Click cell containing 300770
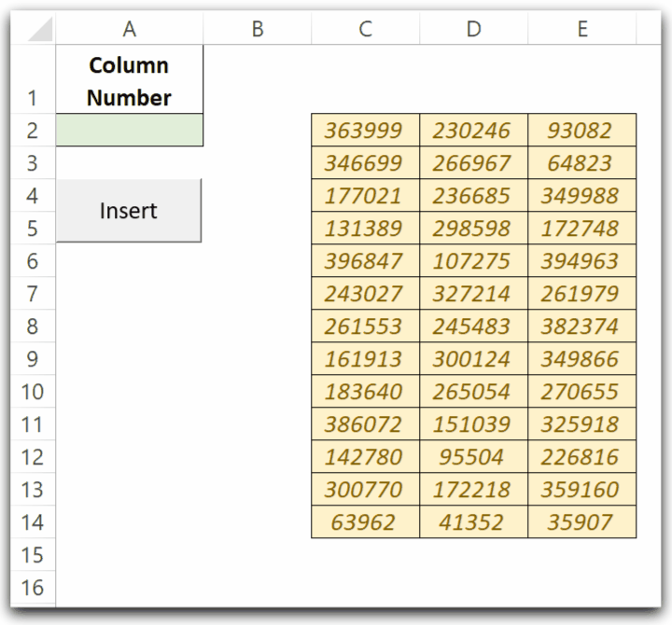This screenshot has height=625, width=672. click(x=366, y=489)
